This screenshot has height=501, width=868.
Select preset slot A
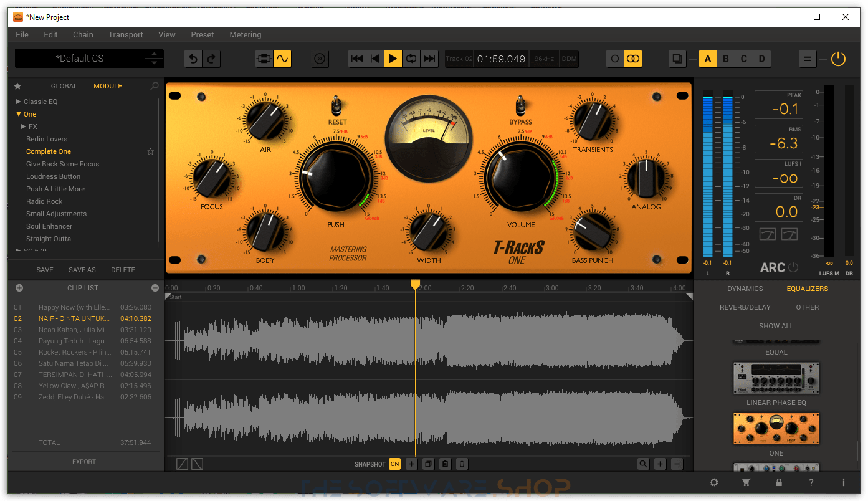coord(707,59)
